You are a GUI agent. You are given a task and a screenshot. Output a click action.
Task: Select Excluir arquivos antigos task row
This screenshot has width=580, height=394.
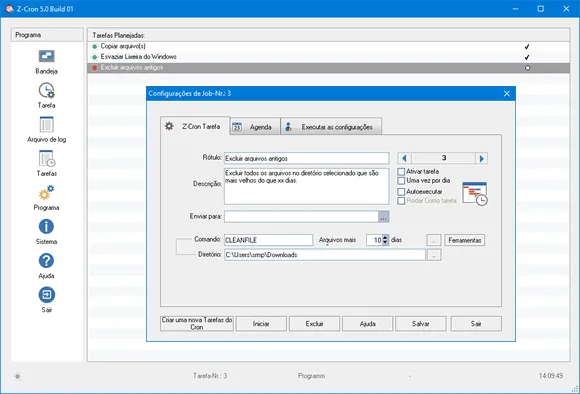pos(328,68)
